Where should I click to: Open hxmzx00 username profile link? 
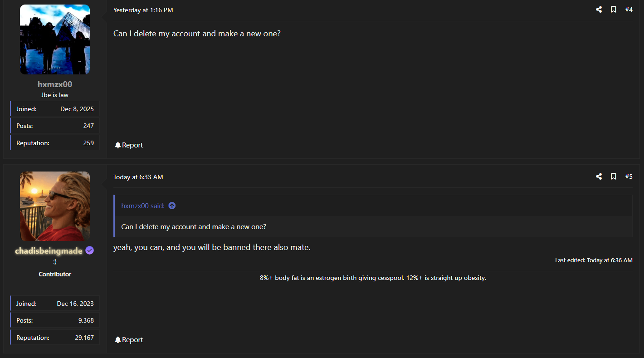55,84
